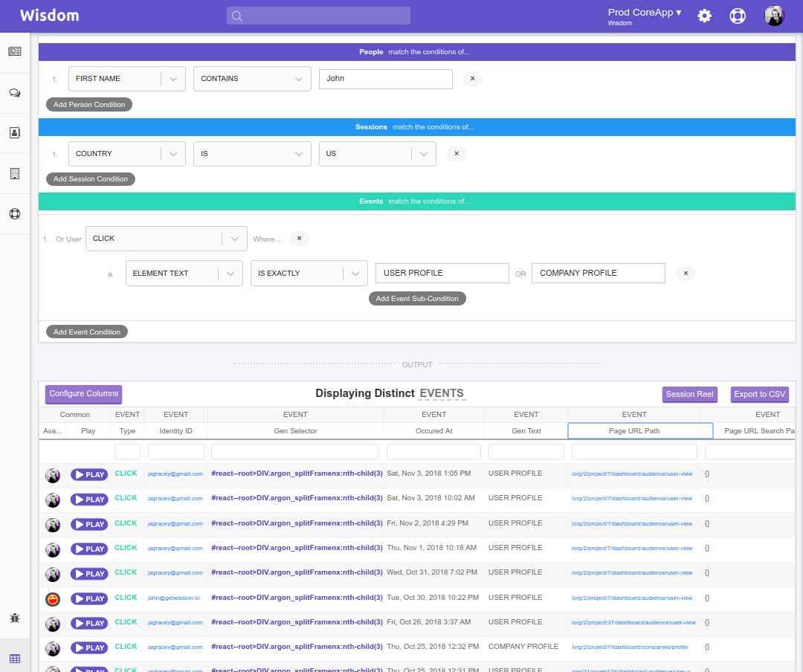Select the Page URL Path column header
Image resolution: width=803 pixels, height=672 pixels.
[634, 430]
